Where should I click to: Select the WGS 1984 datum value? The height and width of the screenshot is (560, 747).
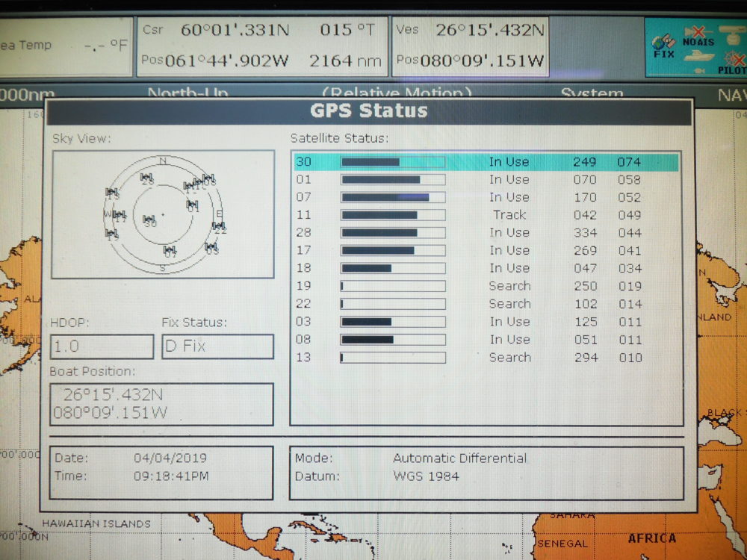[426, 476]
